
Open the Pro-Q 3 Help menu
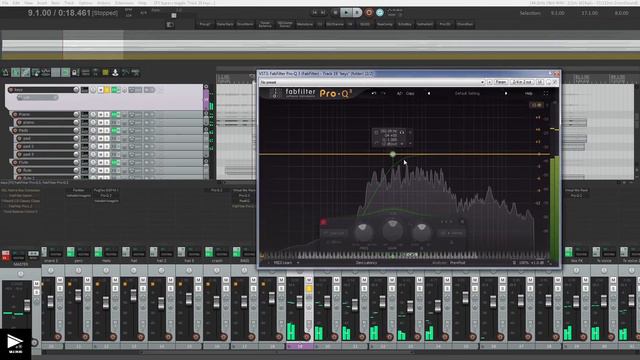tap(529, 93)
